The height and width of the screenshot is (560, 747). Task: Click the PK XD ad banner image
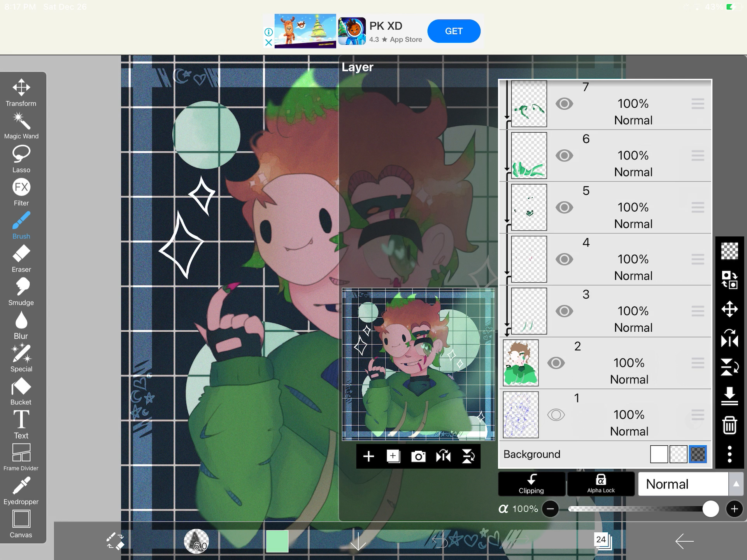point(305,31)
